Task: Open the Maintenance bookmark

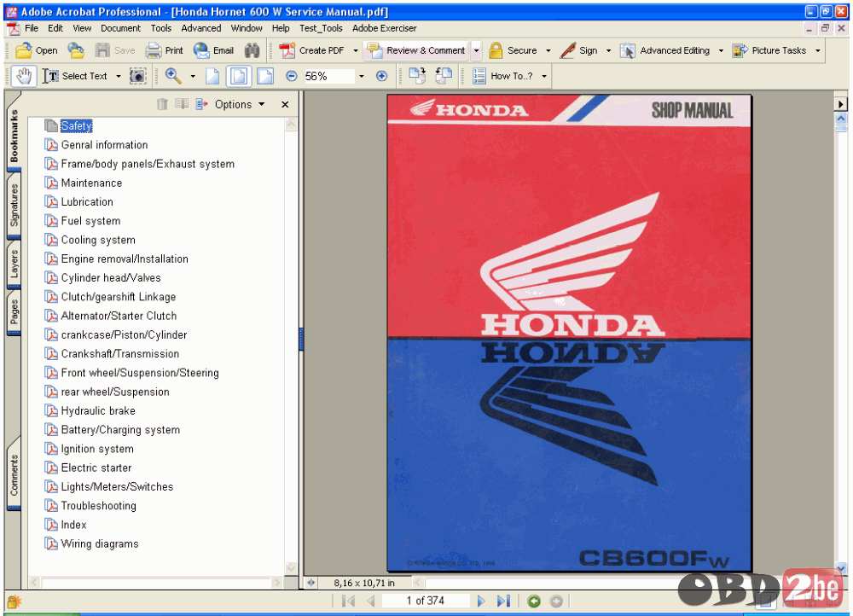Action: (91, 183)
